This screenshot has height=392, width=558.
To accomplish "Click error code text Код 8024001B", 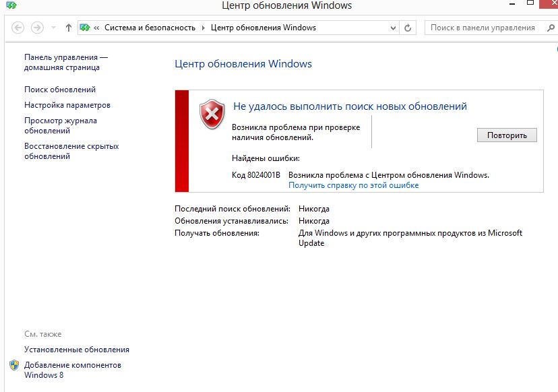I will [x=256, y=175].
